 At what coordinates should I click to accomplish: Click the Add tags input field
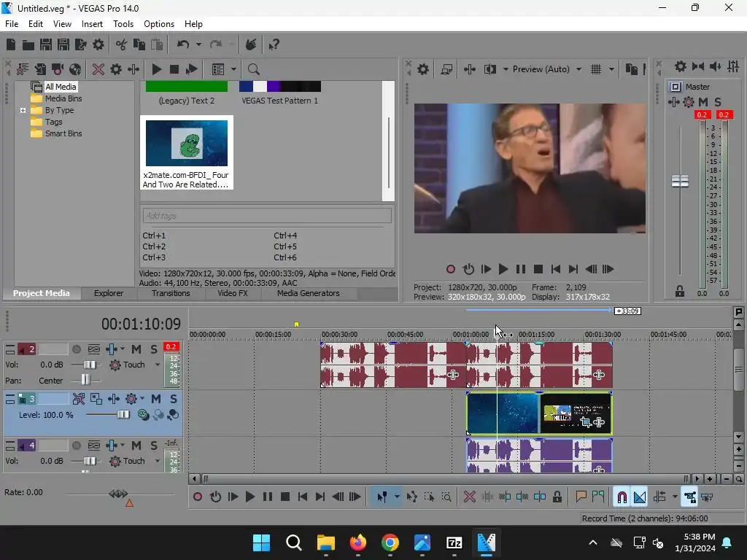click(267, 216)
